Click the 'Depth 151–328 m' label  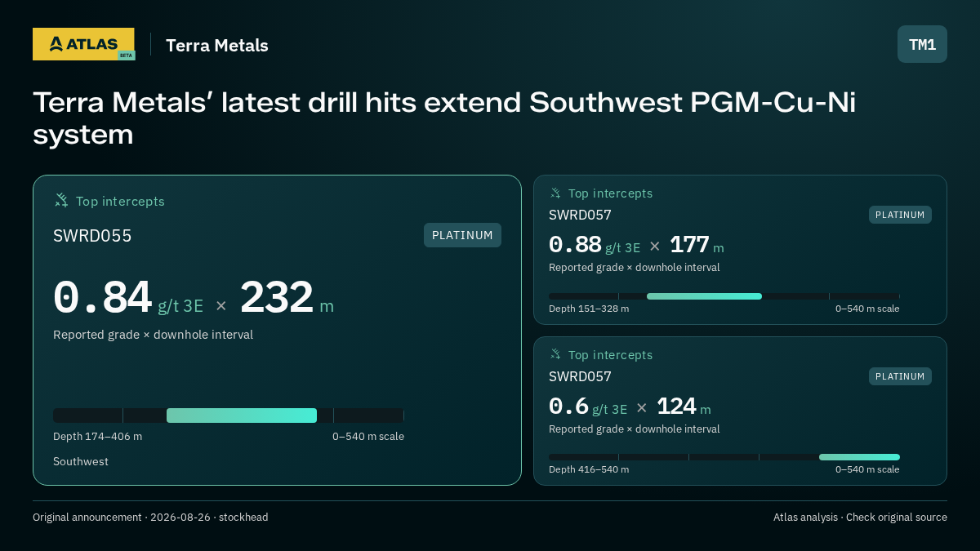tap(589, 309)
